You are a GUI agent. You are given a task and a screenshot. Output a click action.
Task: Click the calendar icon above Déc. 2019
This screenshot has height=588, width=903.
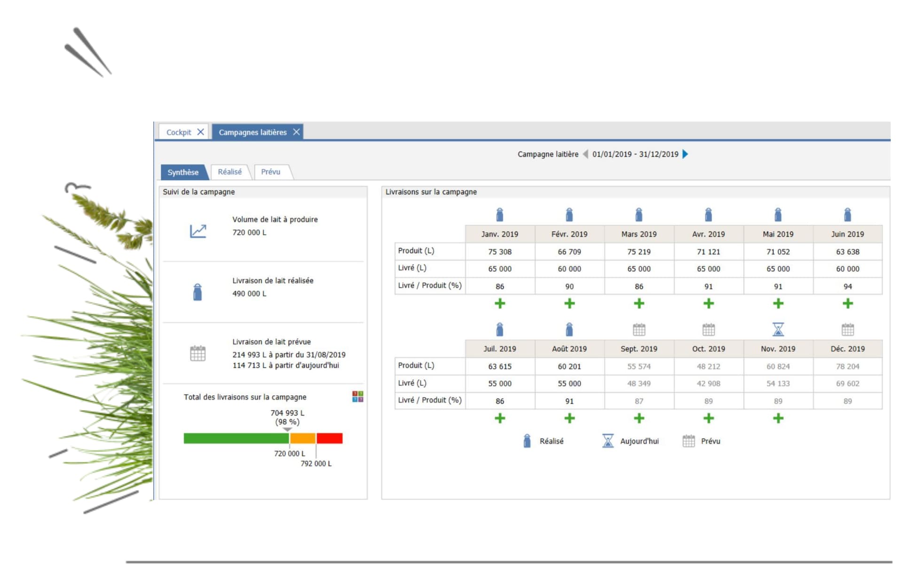pos(848,330)
